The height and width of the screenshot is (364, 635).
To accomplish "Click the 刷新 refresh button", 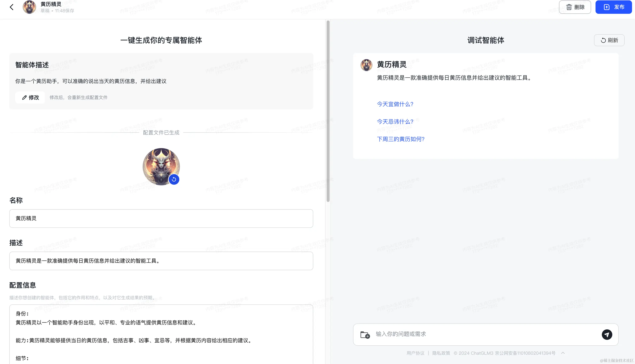I will click(609, 40).
